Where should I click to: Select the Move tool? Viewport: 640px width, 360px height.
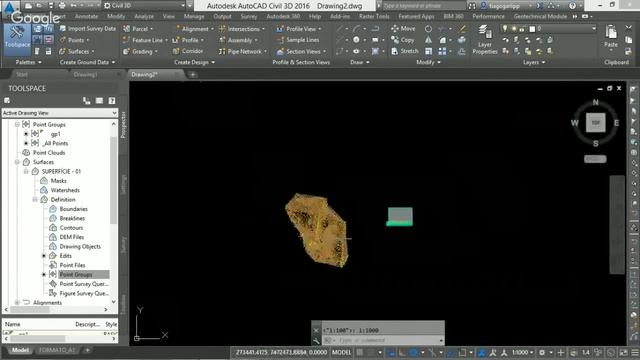403,29
